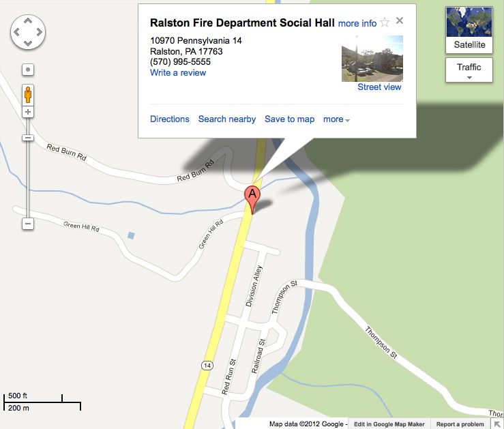Click the Directions link
The height and width of the screenshot is (429, 504).
point(170,119)
